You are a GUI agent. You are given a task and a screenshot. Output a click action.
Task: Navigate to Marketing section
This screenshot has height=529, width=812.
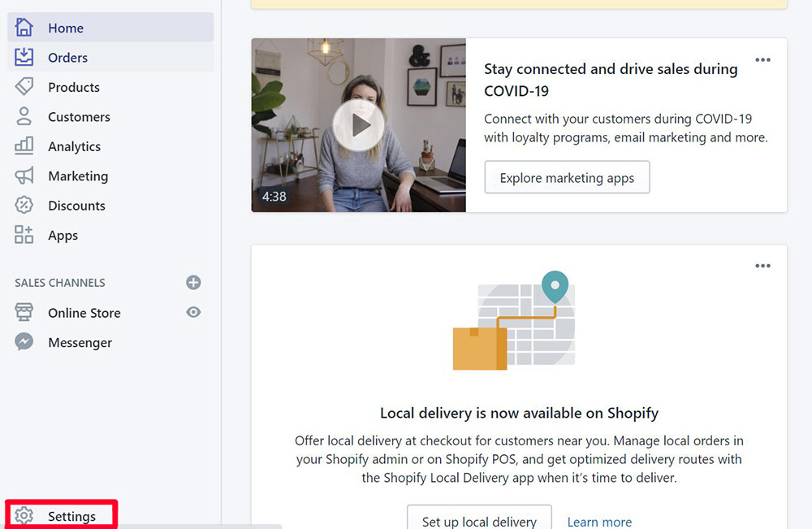tap(110, 176)
